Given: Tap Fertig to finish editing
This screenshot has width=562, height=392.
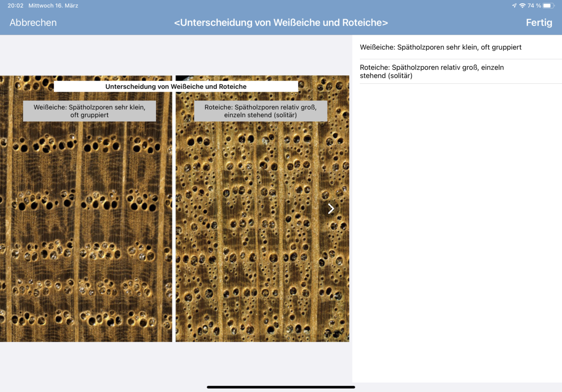Looking at the screenshot, I should (x=539, y=22).
